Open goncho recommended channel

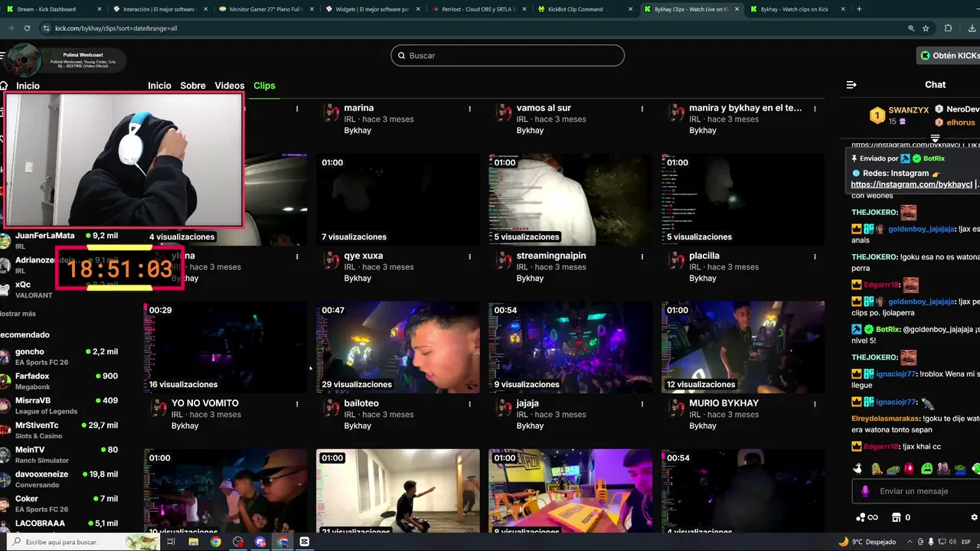coord(60,357)
